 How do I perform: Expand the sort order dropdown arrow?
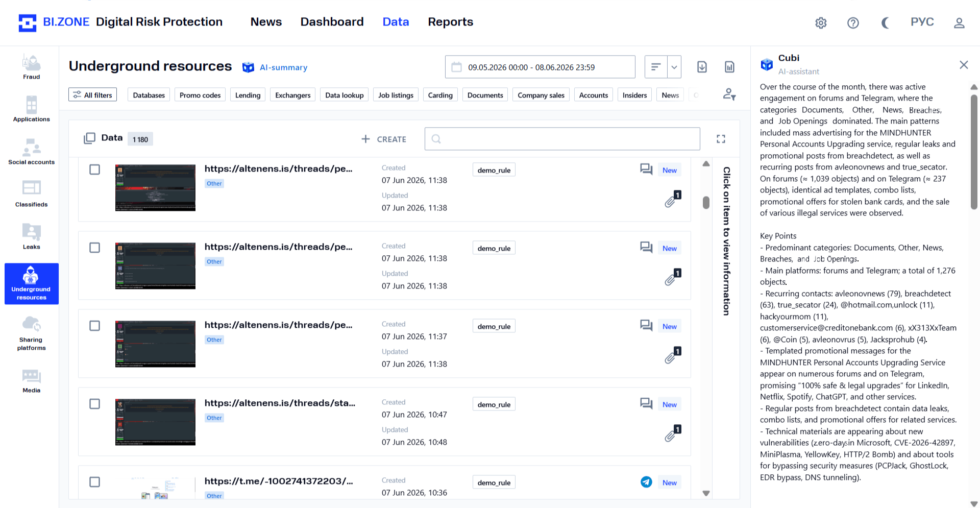[x=674, y=67]
